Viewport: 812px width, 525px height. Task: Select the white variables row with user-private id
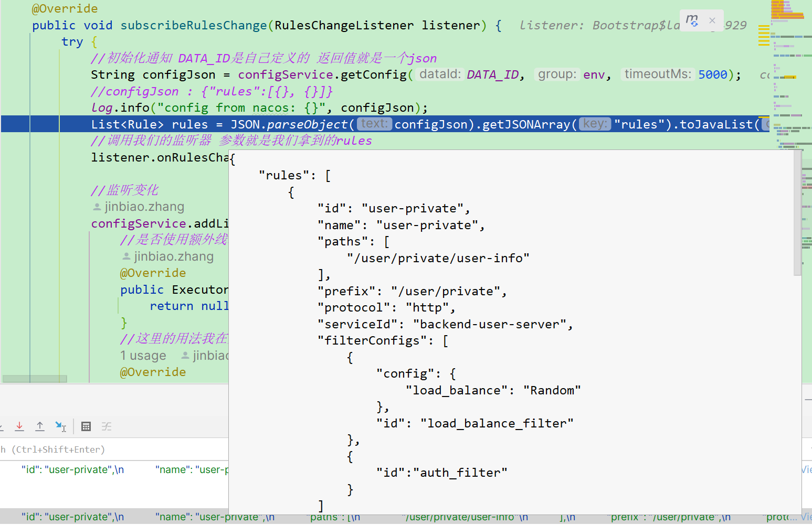pos(114,470)
